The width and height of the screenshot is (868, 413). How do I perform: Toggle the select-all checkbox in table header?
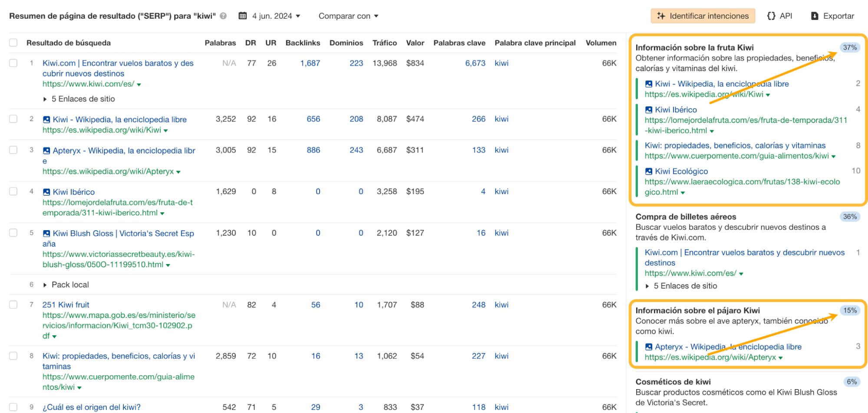[x=13, y=43]
